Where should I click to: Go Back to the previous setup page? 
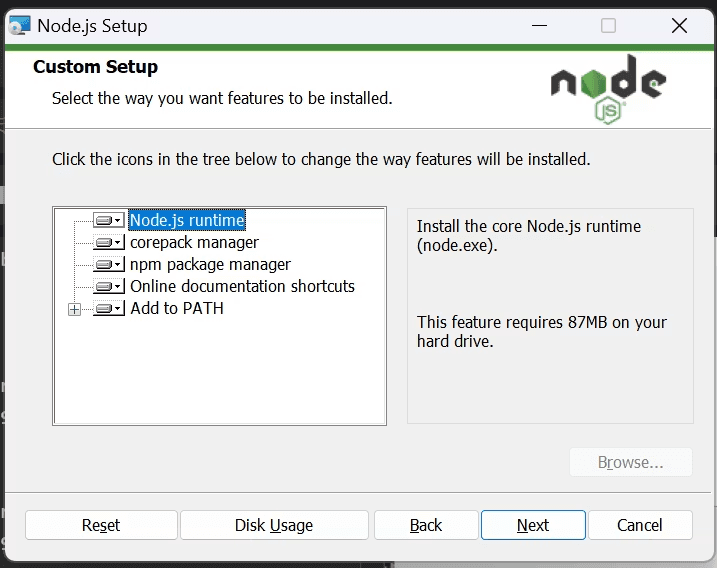[426, 525]
